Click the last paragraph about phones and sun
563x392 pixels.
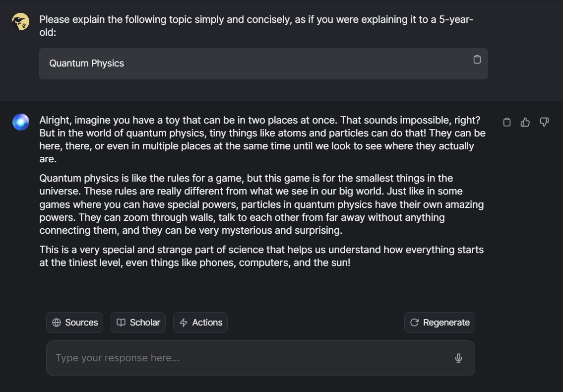261,256
